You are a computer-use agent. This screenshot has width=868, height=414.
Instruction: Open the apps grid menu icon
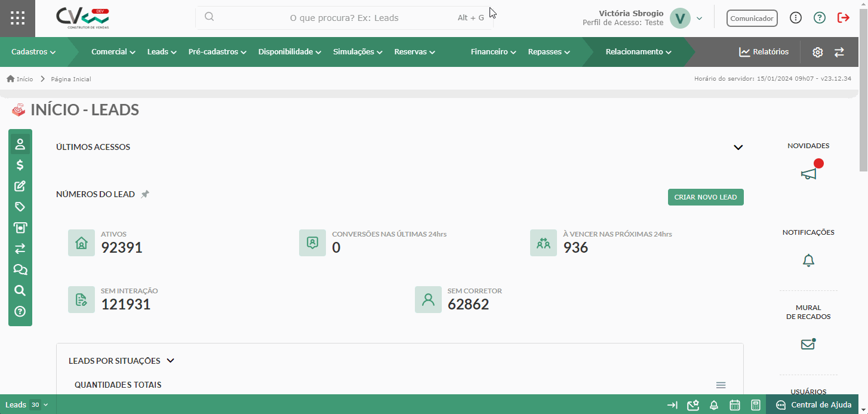17,18
